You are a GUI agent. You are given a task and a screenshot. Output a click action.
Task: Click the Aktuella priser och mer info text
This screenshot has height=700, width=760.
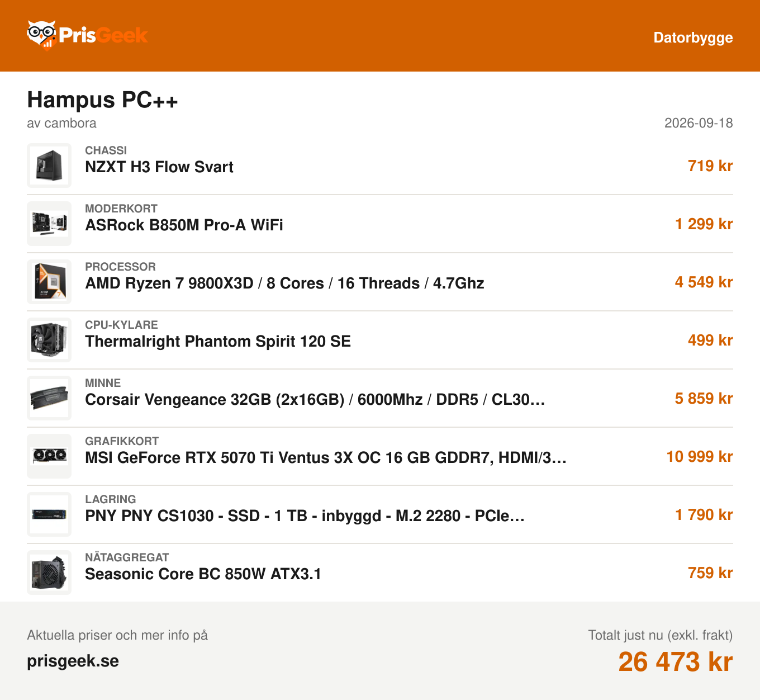pyautogui.click(x=117, y=635)
